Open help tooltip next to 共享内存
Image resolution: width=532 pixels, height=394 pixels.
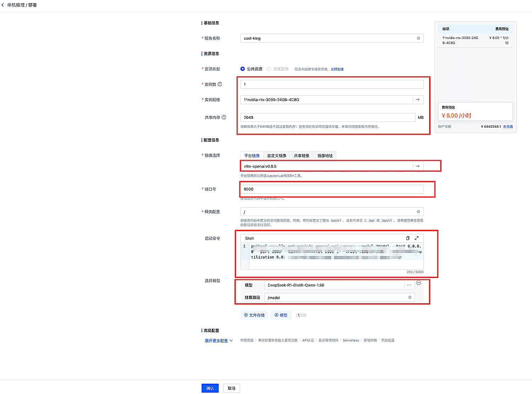[x=224, y=117]
